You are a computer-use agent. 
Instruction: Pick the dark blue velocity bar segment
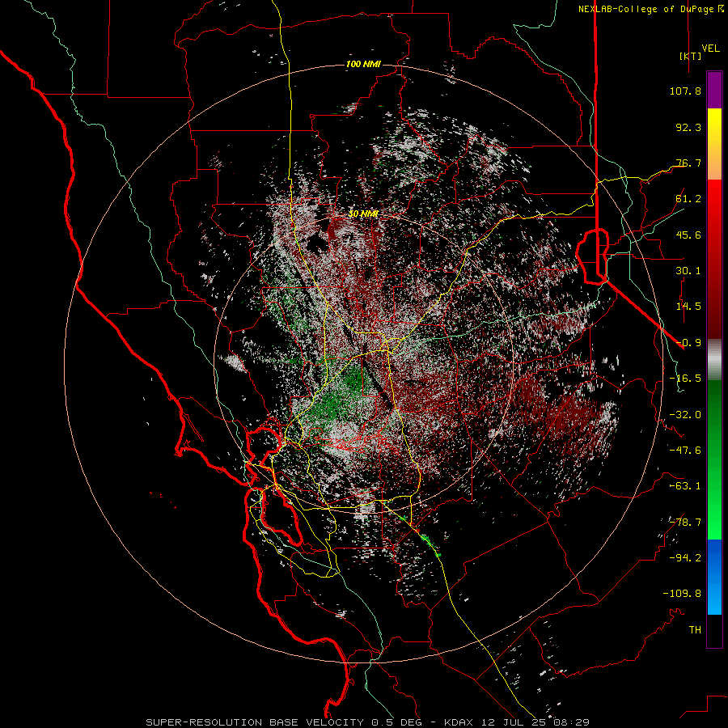pyautogui.click(x=714, y=557)
